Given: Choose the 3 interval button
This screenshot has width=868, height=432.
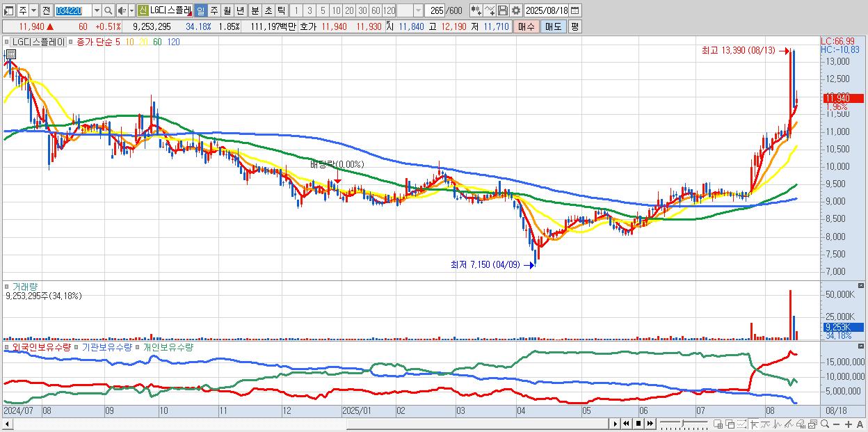Looking at the screenshot, I should click(310, 11).
